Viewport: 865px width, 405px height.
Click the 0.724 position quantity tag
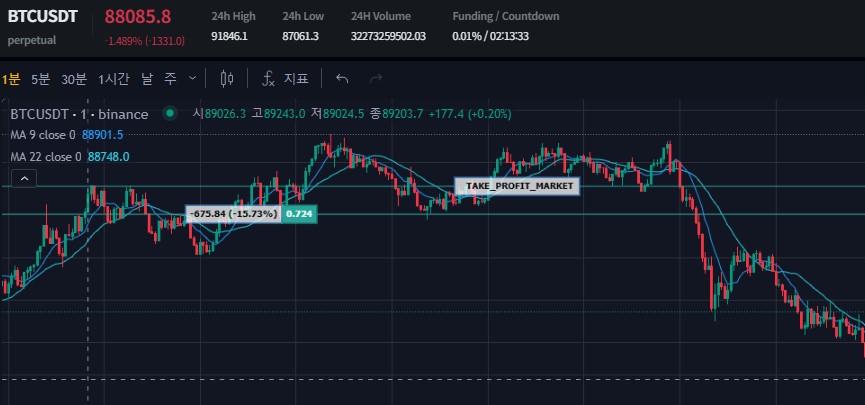click(x=300, y=214)
